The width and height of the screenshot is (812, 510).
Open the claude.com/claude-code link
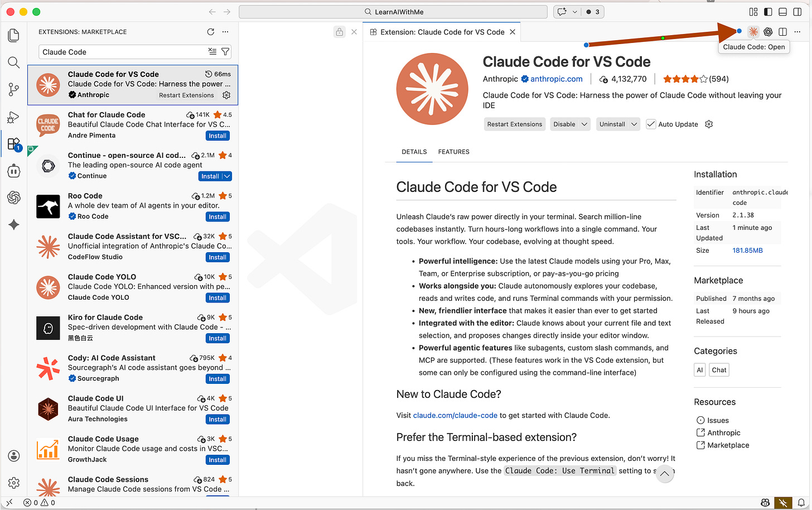coord(455,415)
